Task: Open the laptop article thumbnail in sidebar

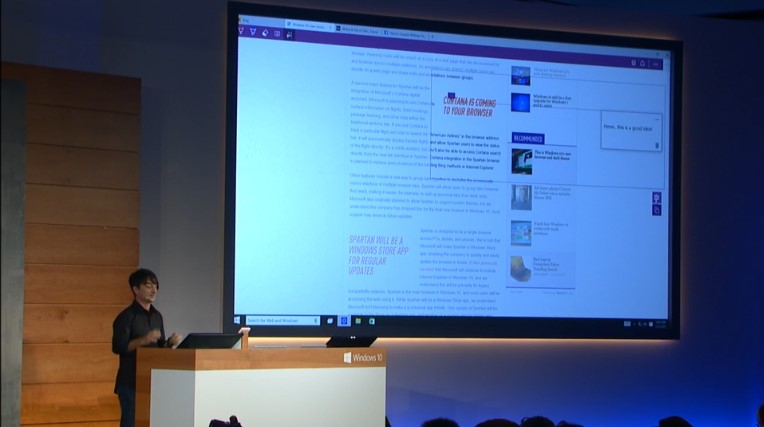Action: 521,268
